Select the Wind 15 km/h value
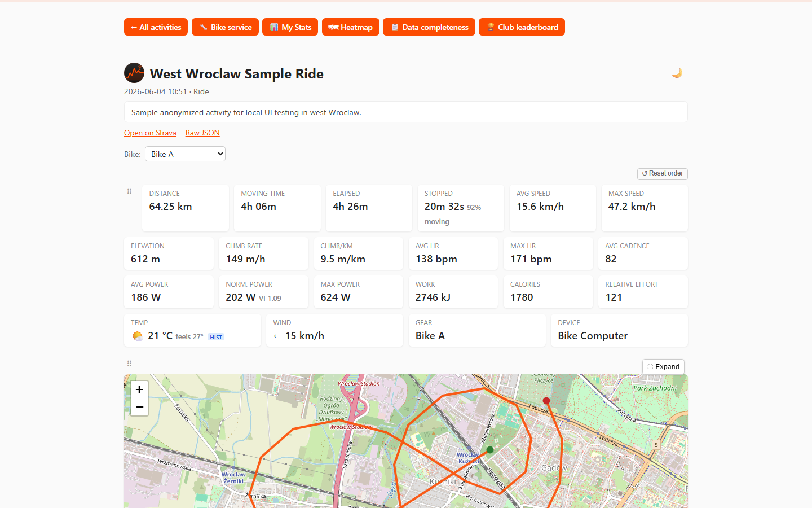 (x=299, y=336)
